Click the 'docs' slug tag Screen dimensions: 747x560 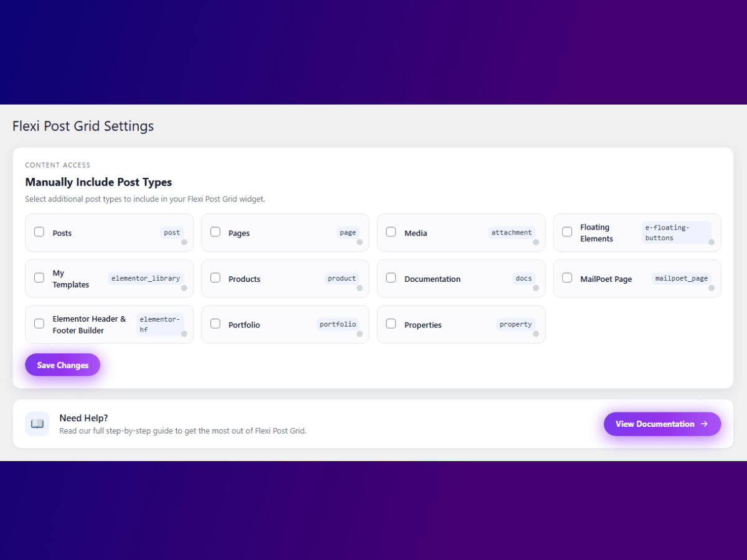524,279
